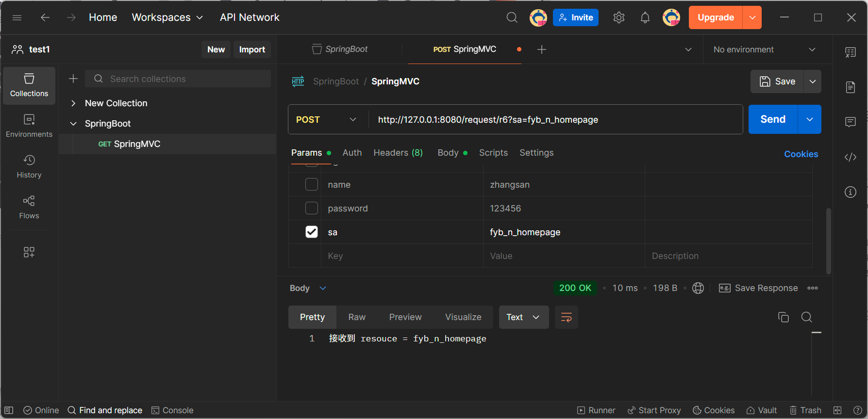This screenshot has width=868, height=419.
Task: Open the tab list chevron
Action: click(x=688, y=49)
